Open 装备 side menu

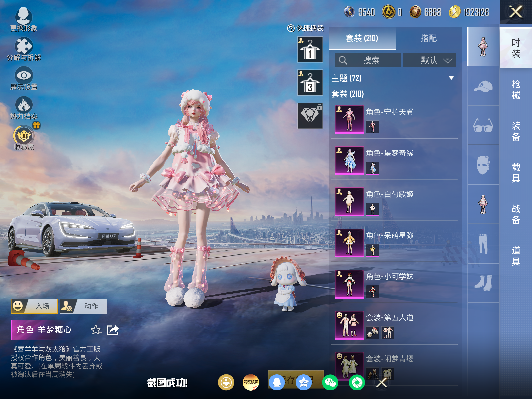(x=516, y=131)
